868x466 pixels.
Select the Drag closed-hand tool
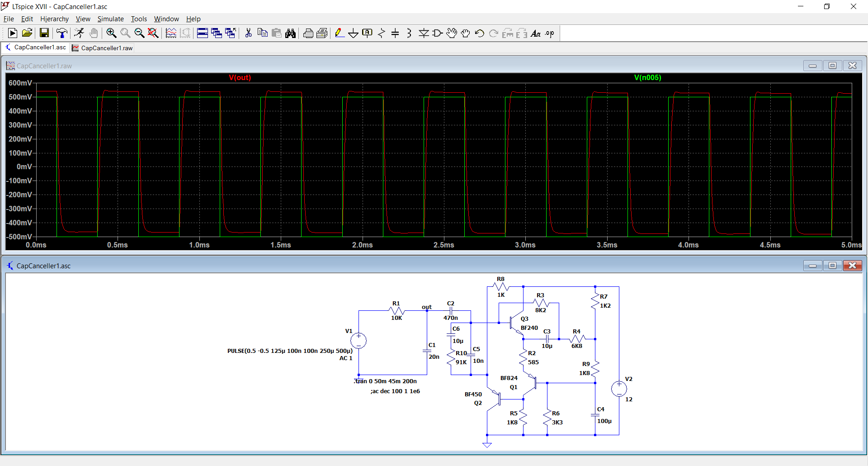click(466, 33)
